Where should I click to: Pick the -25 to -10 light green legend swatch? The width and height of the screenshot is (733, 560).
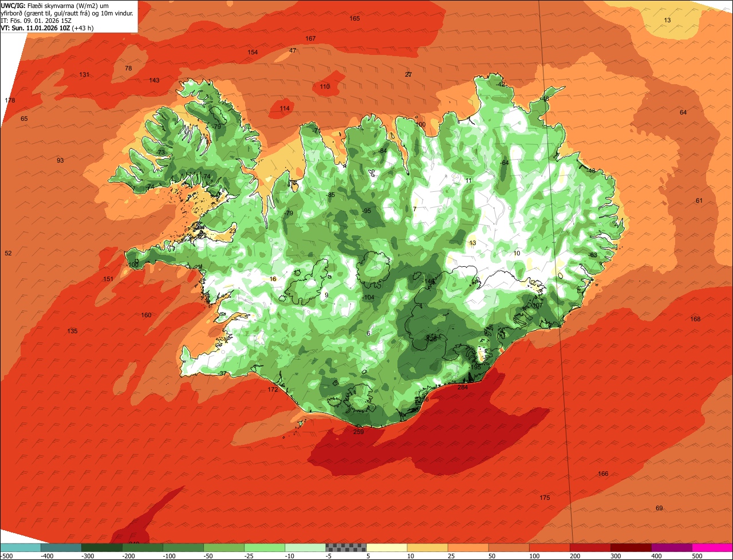click(265, 547)
